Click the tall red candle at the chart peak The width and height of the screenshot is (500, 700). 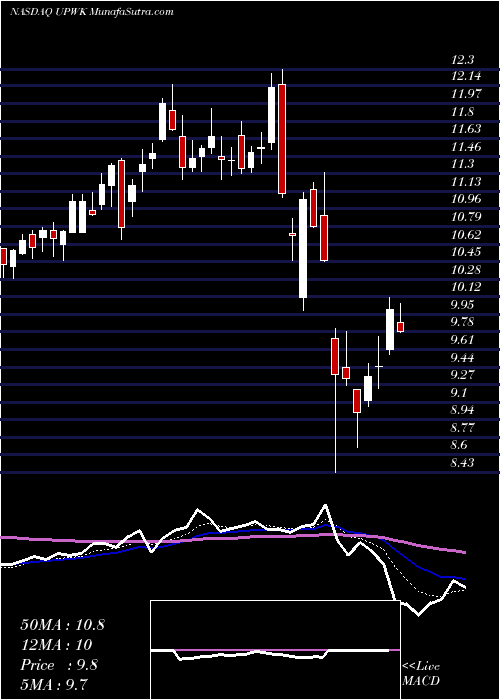pyautogui.click(x=282, y=139)
